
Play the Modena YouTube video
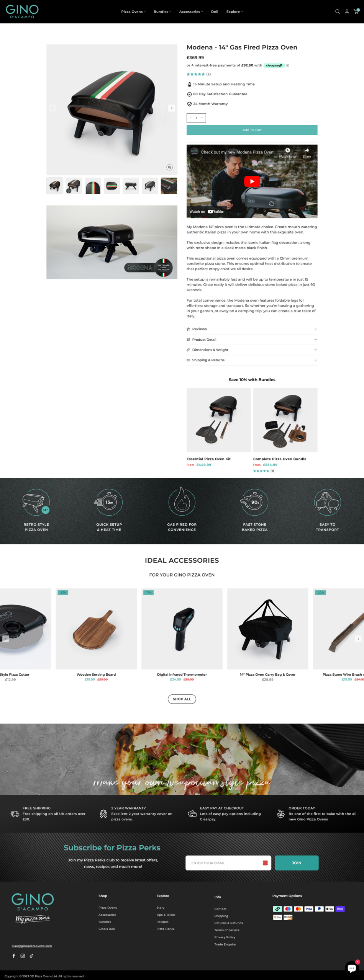[x=252, y=181]
